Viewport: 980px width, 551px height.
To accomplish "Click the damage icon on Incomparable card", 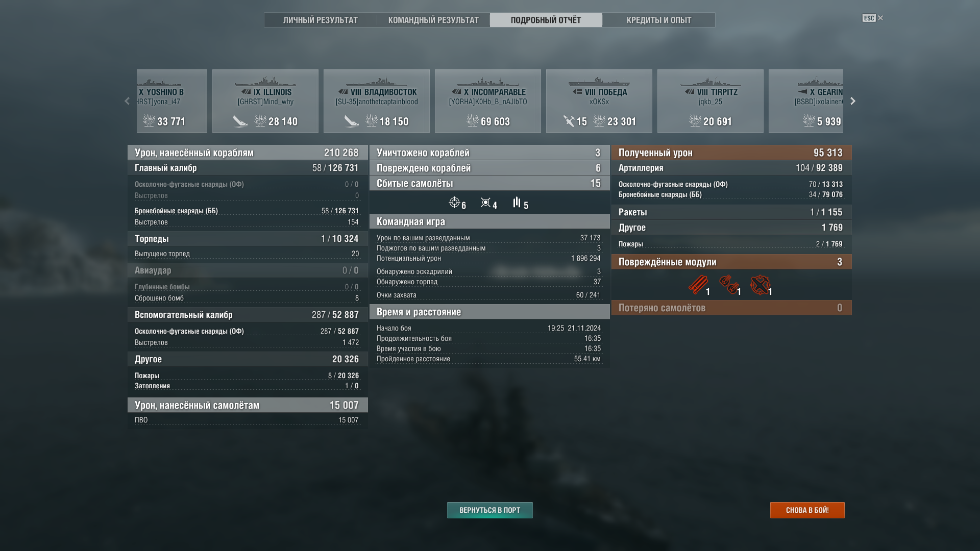I will [x=473, y=121].
